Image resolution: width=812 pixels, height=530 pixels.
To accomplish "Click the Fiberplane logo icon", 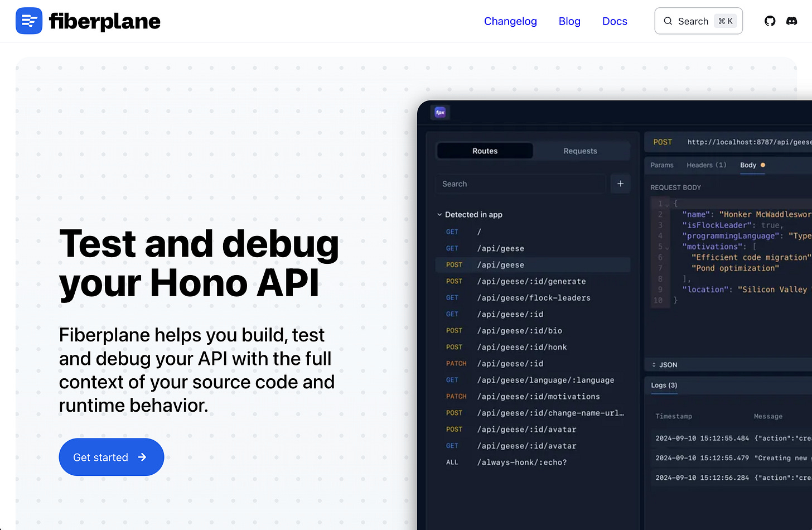I will [29, 21].
